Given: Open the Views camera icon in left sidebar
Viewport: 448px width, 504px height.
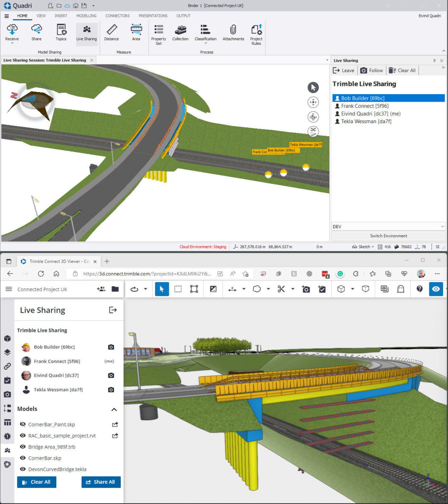Looking at the screenshot, I should [x=7, y=394].
